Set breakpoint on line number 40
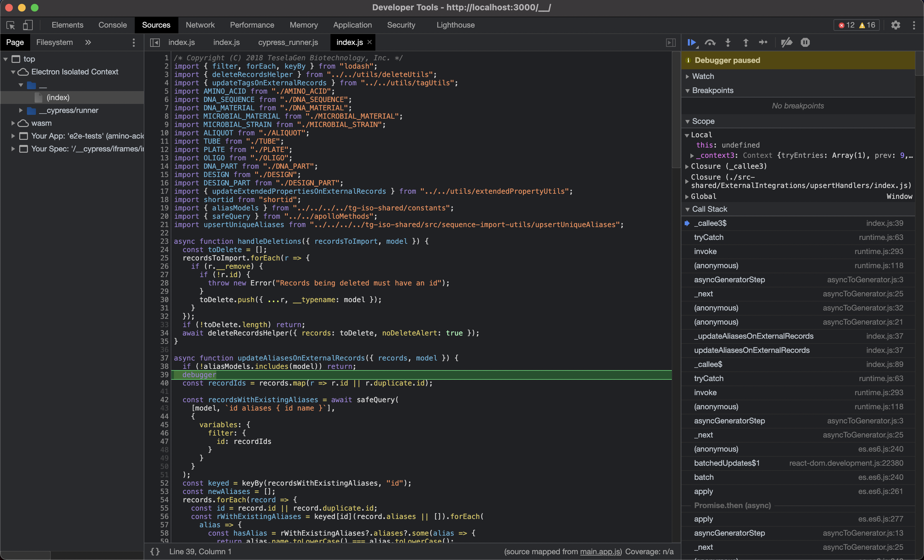The width and height of the screenshot is (924, 560). pyautogui.click(x=164, y=383)
